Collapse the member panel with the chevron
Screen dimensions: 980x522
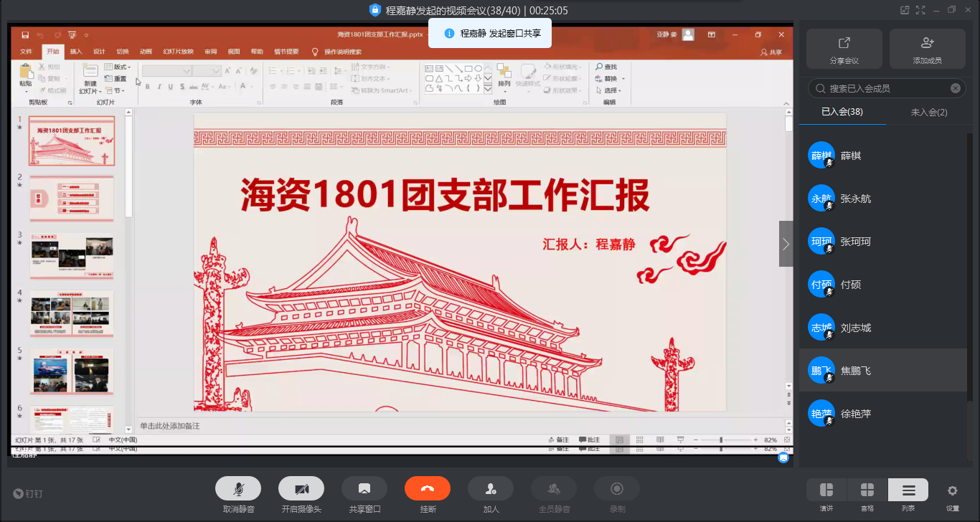coord(786,244)
